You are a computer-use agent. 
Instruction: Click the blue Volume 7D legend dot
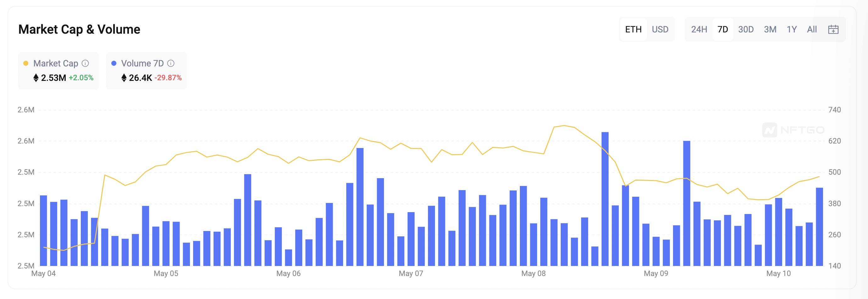[x=114, y=63]
